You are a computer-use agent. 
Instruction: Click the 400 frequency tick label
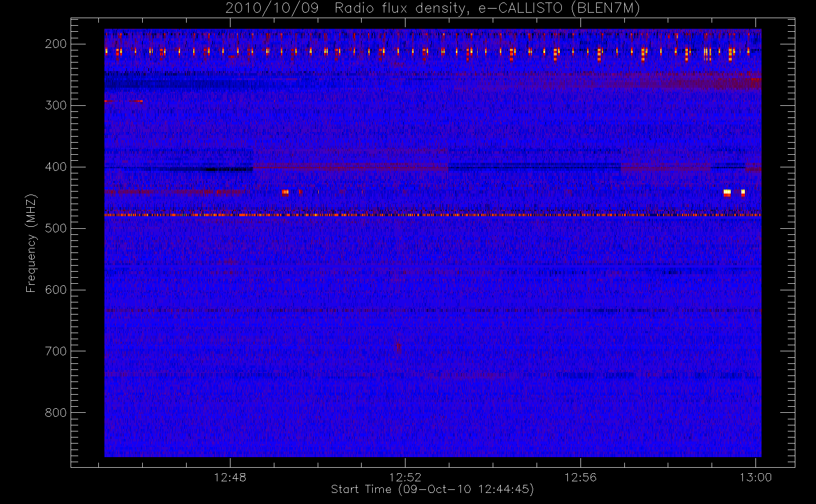pyautogui.click(x=55, y=167)
